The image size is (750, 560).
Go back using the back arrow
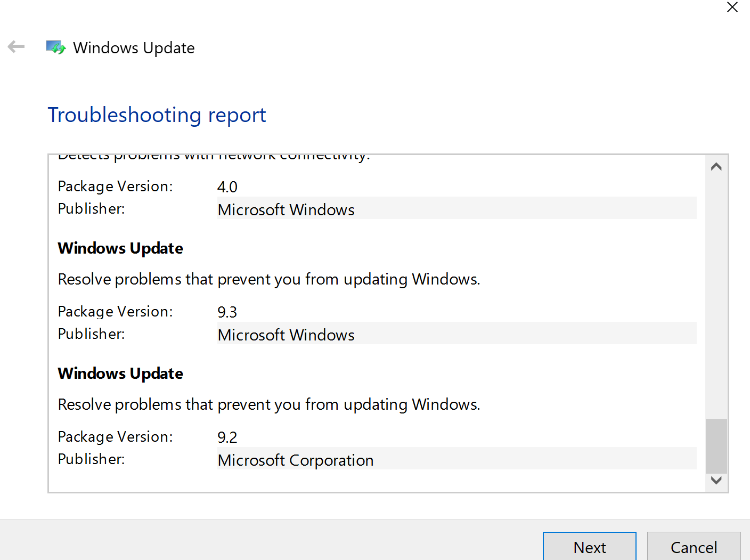click(17, 47)
